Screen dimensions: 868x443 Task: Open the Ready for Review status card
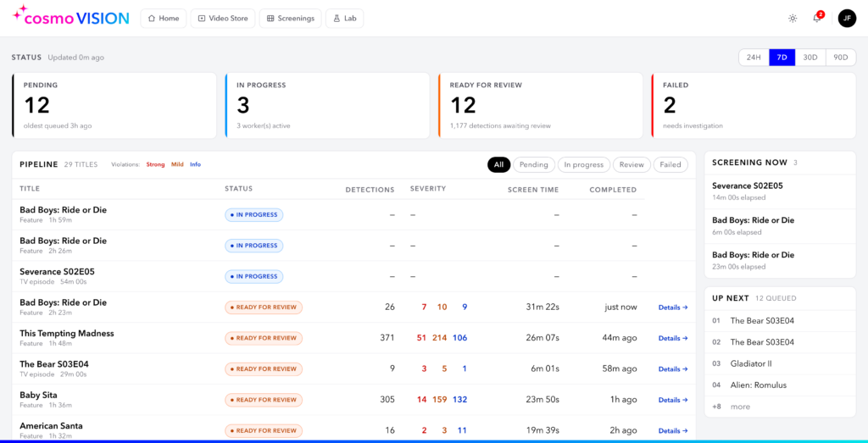540,105
